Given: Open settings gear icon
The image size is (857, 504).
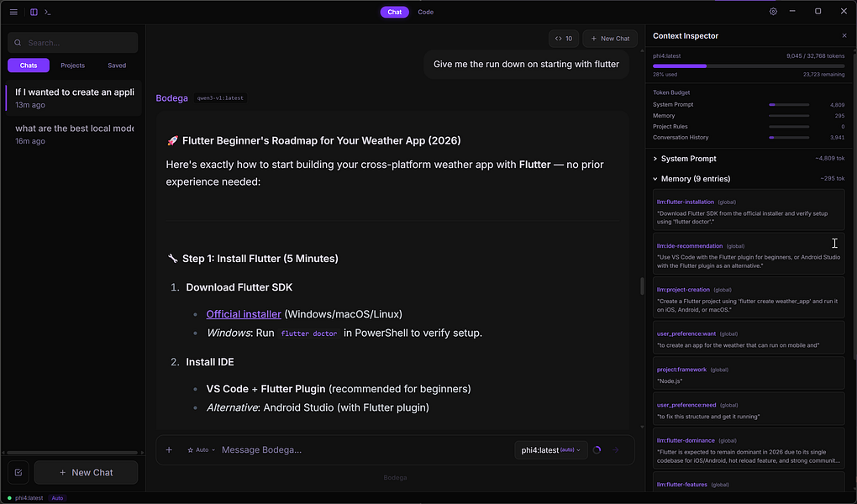Looking at the screenshot, I should click(x=773, y=12).
